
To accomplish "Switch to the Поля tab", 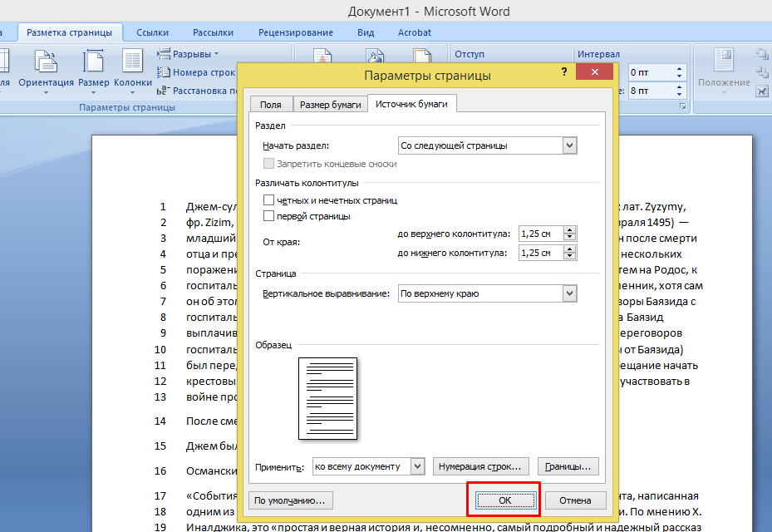I will [271, 105].
